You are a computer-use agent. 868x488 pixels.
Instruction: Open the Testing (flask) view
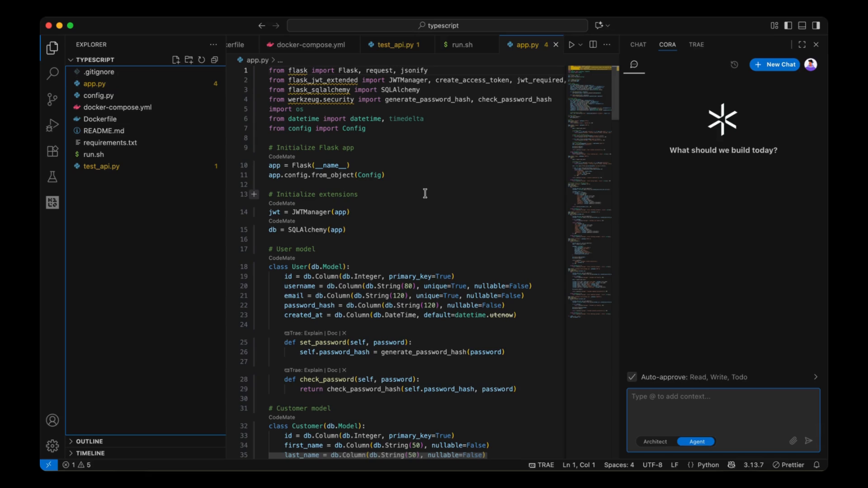pos(52,177)
